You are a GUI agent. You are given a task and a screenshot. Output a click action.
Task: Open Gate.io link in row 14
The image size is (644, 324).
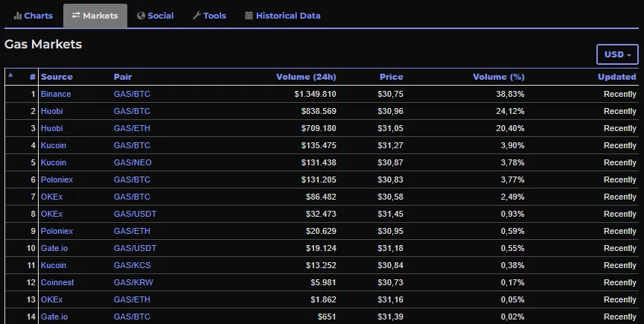[x=54, y=317]
